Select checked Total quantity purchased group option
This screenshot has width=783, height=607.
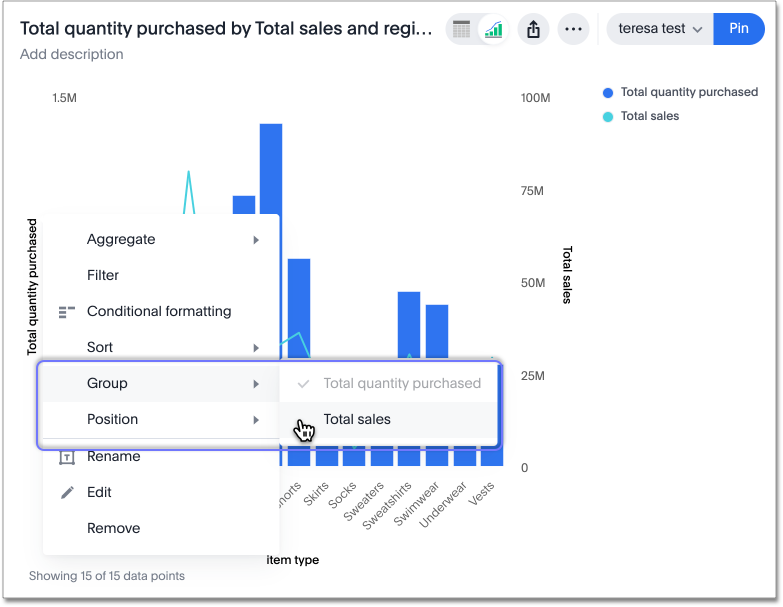click(401, 383)
